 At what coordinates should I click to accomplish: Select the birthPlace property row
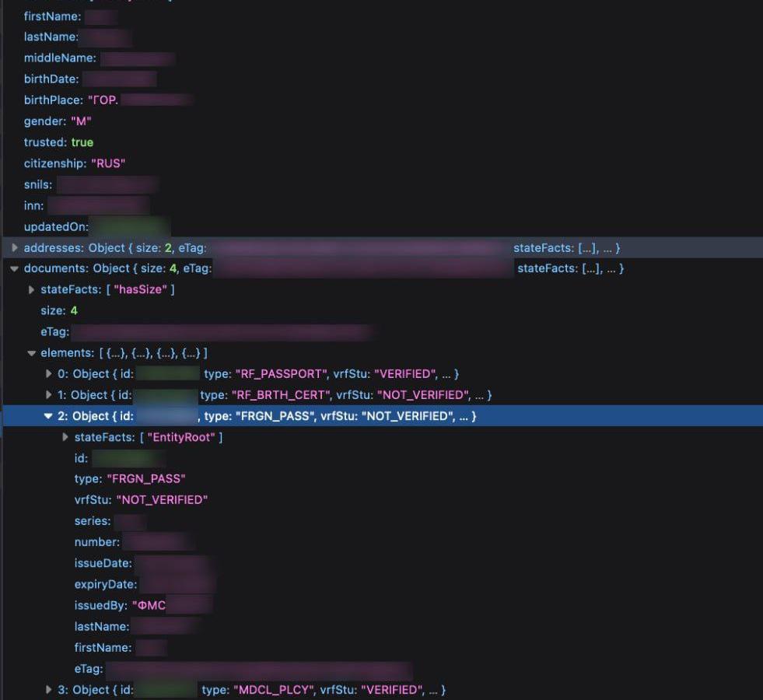(109, 100)
